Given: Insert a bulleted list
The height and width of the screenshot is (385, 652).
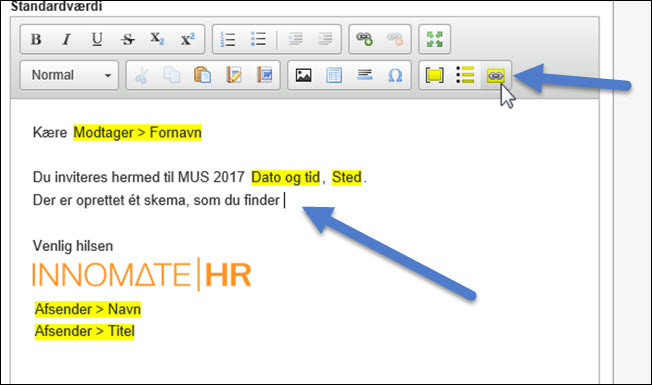Looking at the screenshot, I should [258, 39].
